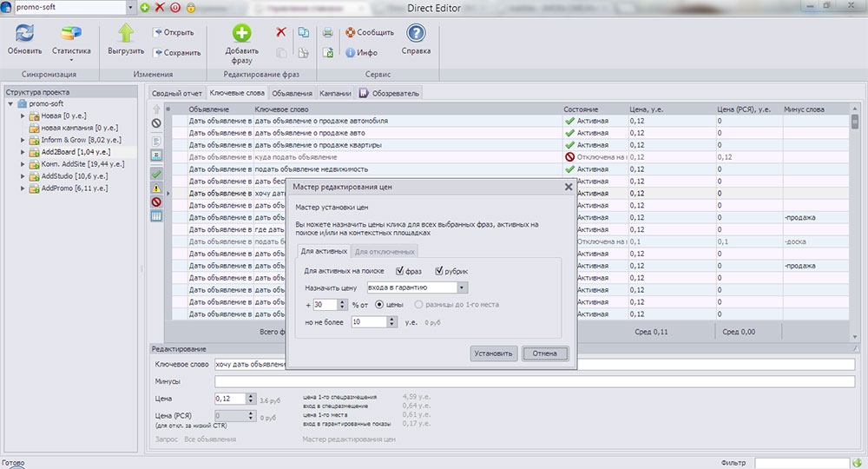Open the Справка help icon
The image size is (868, 469).
[416, 33]
